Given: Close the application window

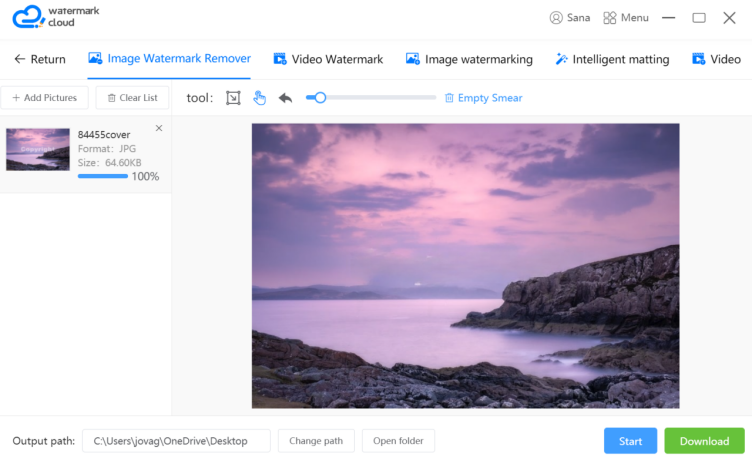Looking at the screenshot, I should pyautogui.click(x=729, y=18).
